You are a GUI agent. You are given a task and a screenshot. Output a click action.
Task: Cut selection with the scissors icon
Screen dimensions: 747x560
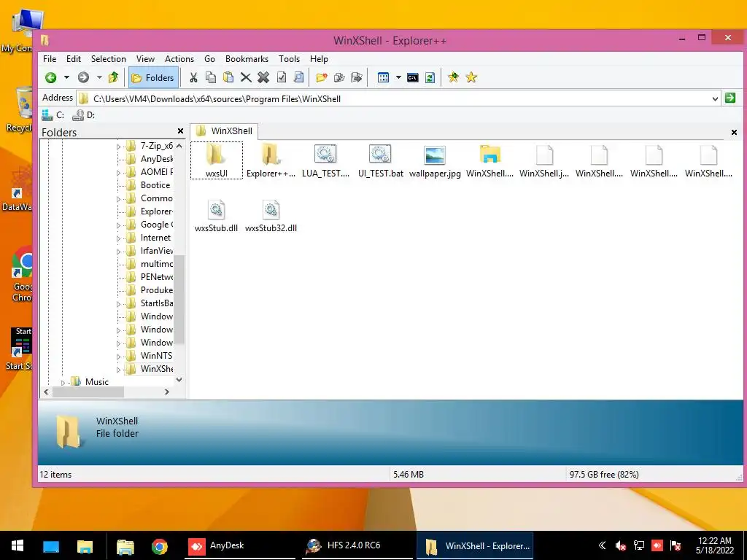(193, 77)
